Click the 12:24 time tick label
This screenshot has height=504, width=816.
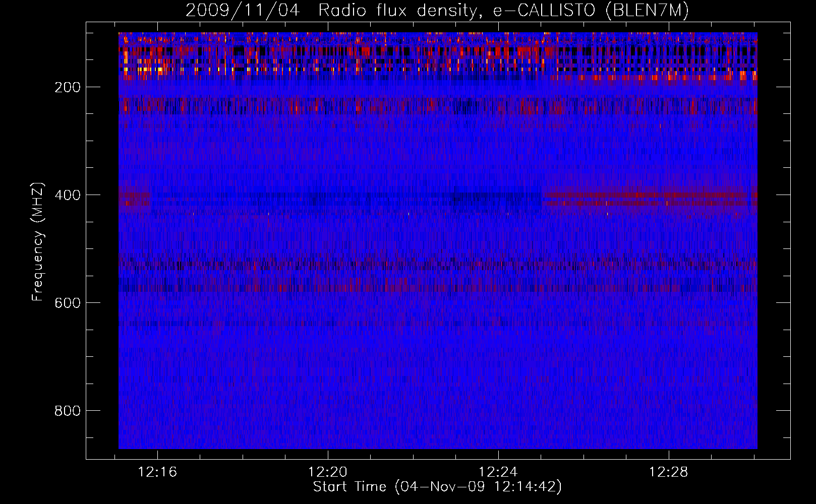(499, 472)
